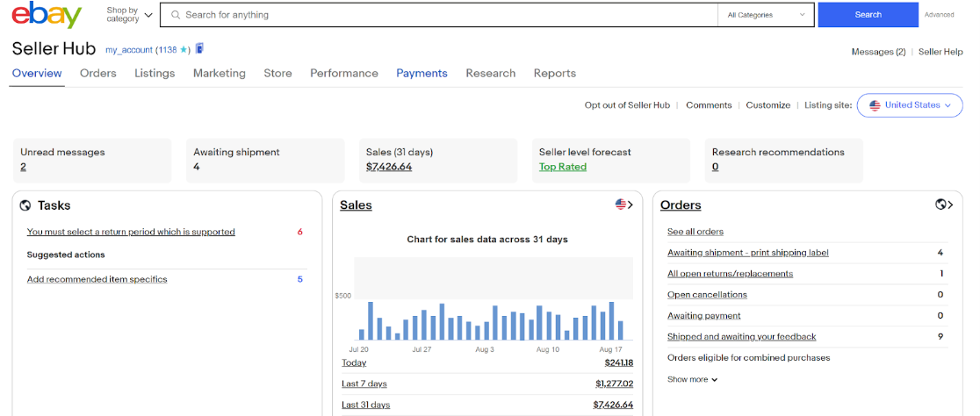Screen dimensions: 980x416
Task: Open Today's sales link
Action: [x=354, y=363]
